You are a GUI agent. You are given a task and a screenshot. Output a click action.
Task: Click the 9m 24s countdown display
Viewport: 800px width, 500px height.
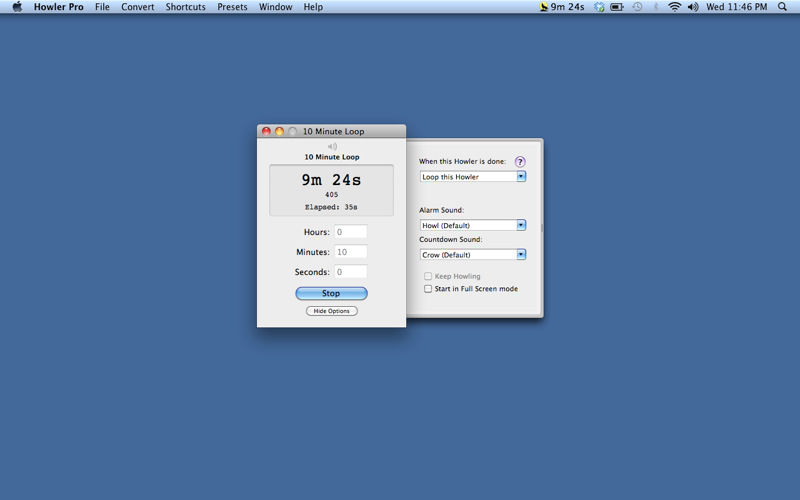331,180
